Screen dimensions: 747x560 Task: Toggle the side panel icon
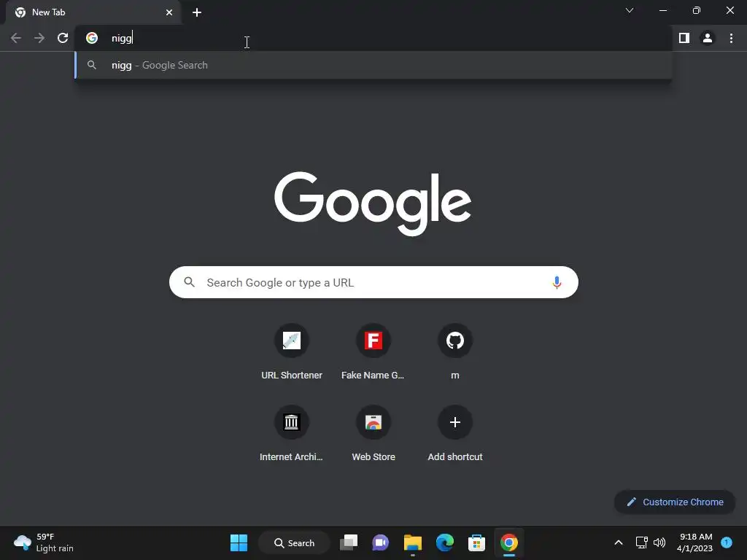tap(684, 38)
